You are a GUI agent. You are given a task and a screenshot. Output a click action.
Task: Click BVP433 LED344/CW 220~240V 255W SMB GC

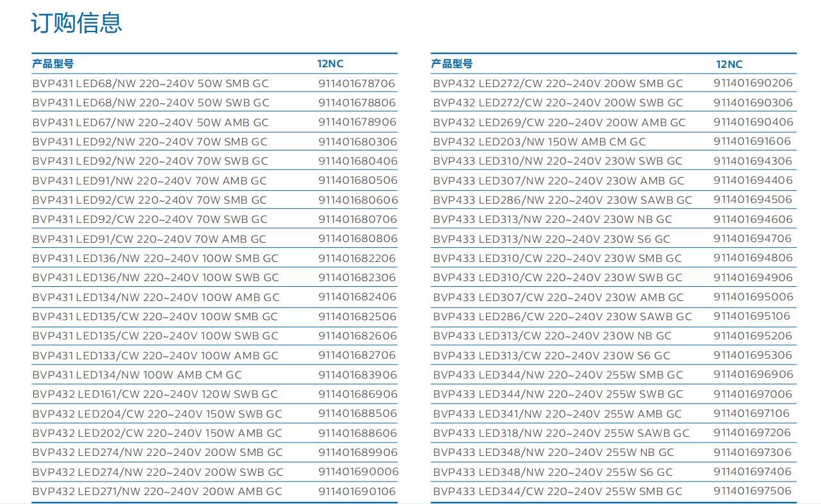coord(557,491)
